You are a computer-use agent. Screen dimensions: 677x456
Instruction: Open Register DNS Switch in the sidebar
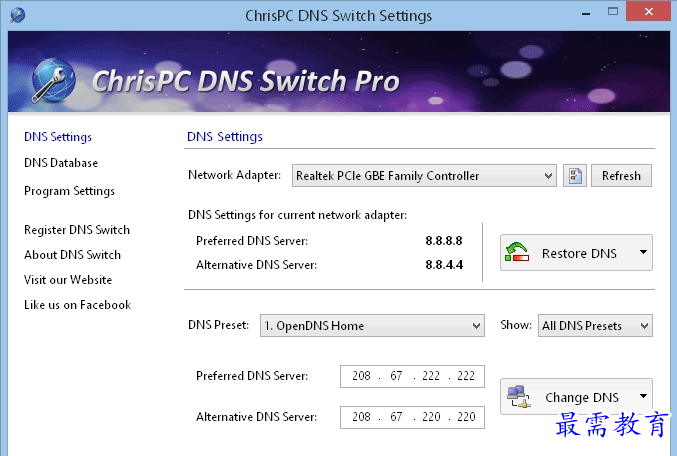[77, 230]
